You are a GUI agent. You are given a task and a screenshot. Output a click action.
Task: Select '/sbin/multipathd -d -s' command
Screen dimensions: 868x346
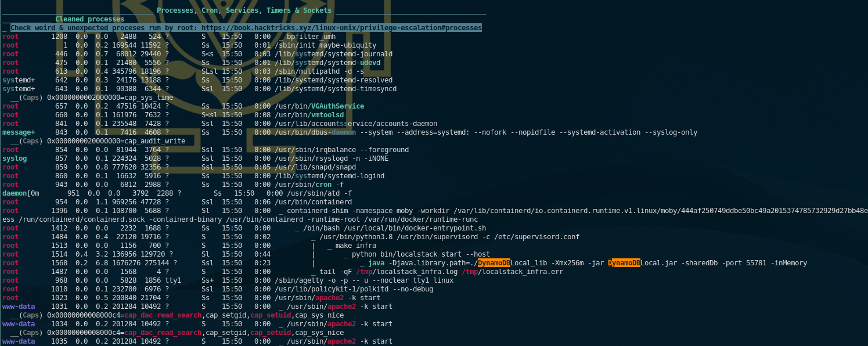tap(319, 71)
